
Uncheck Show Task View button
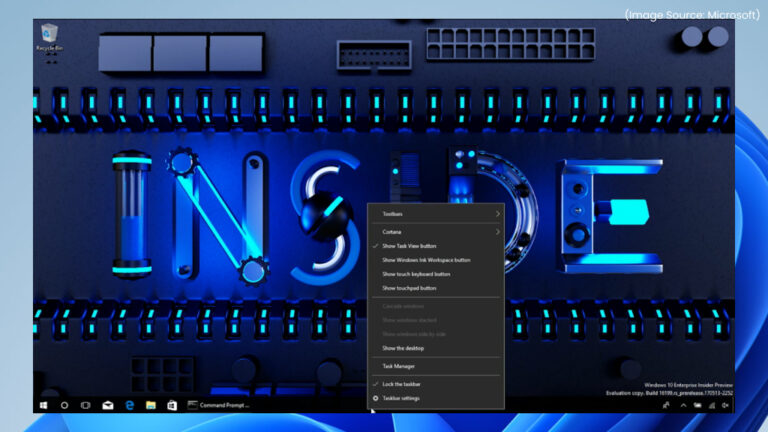pyautogui.click(x=436, y=246)
